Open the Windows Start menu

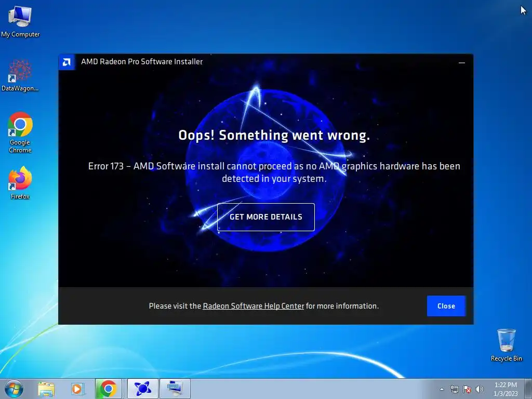click(14, 389)
